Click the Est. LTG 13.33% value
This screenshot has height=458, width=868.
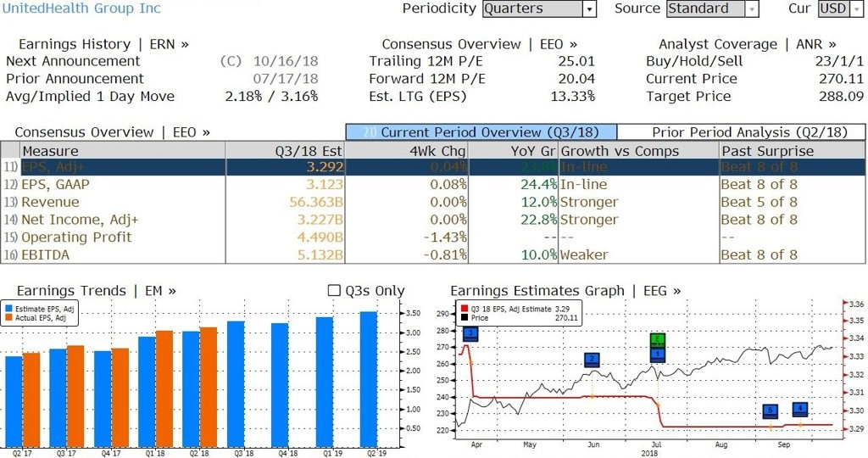coord(572,97)
